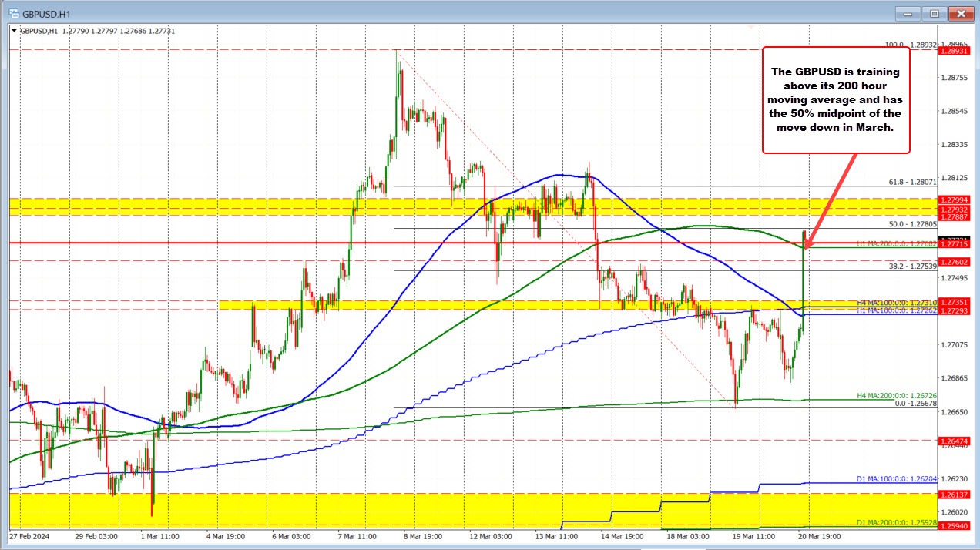The height and width of the screenshot is (550, 980).
Task: Restore down the GBPUSD chart window
Action: pos(933,13)
